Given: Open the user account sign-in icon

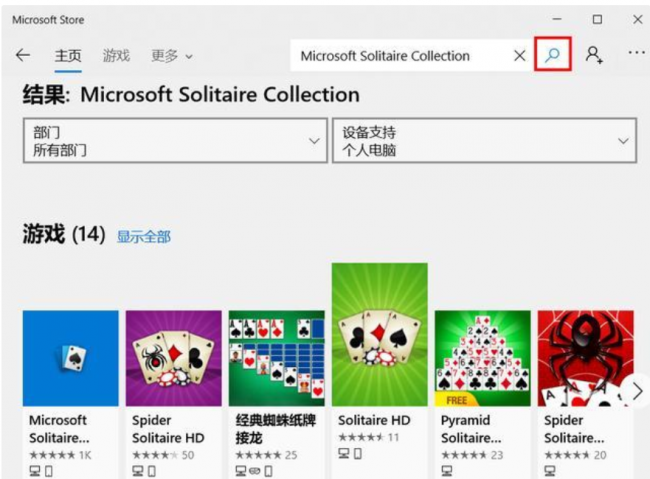Looking at the screenshot, I should point(594,55).
